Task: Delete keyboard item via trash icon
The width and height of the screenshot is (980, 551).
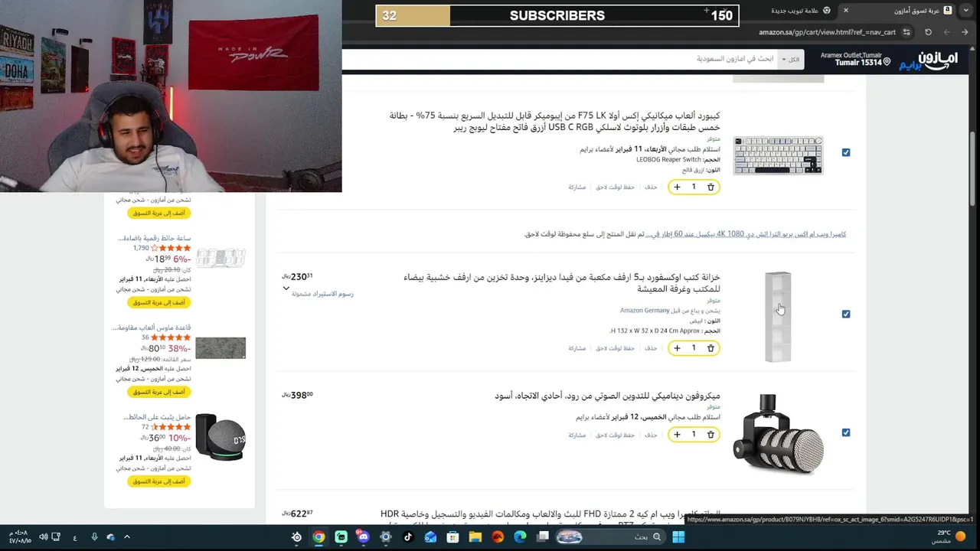Action: pyautogui.click(x=710, y=187)
